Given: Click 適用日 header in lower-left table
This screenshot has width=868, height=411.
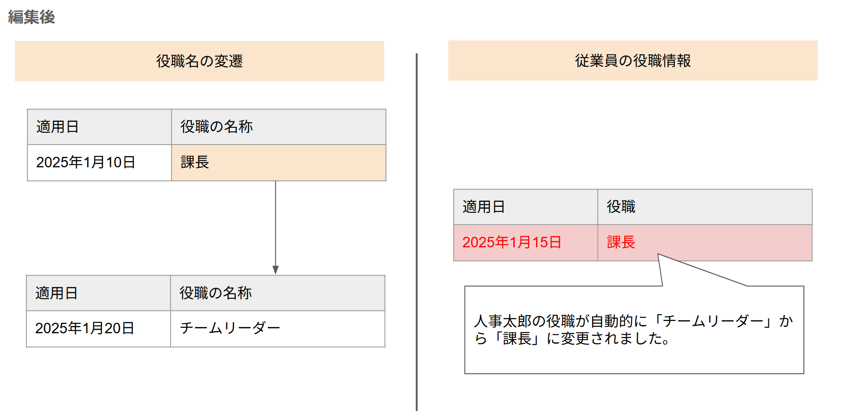Looking at the screenshot, I should coord(98,293).
